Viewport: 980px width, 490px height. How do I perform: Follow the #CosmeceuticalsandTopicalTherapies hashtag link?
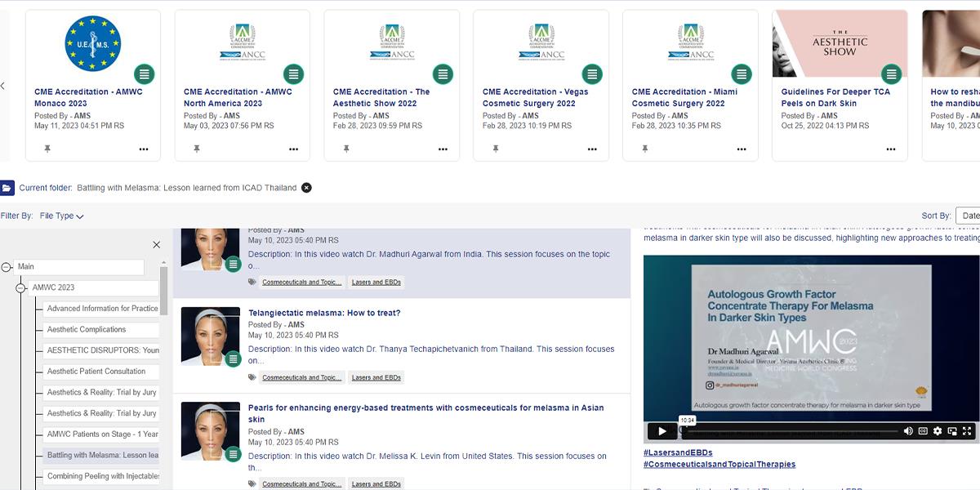[x=719, y=465]
